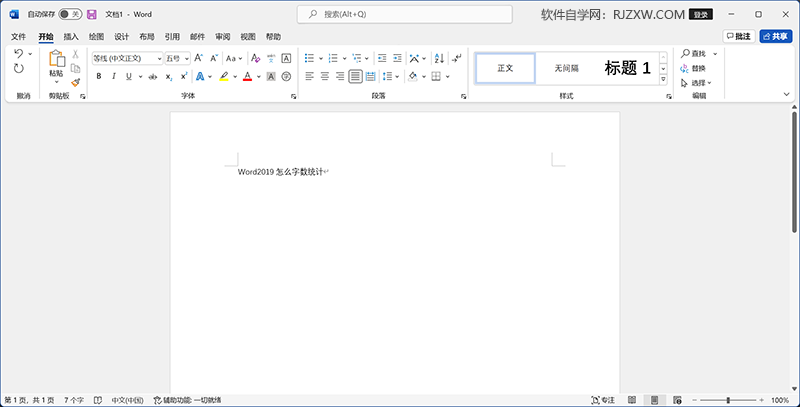Click the Replace icon
The height and width of the screenshot is (407, 800).
point(685,68)
